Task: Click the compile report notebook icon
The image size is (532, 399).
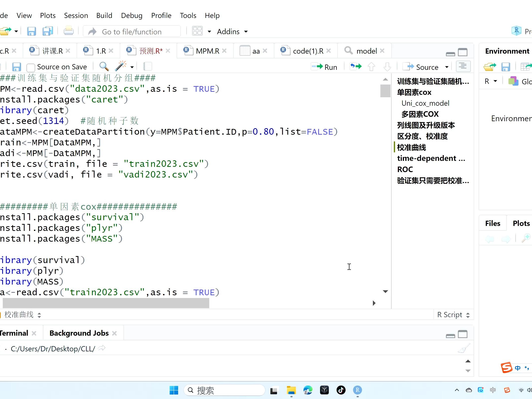Action: (147, 67)
